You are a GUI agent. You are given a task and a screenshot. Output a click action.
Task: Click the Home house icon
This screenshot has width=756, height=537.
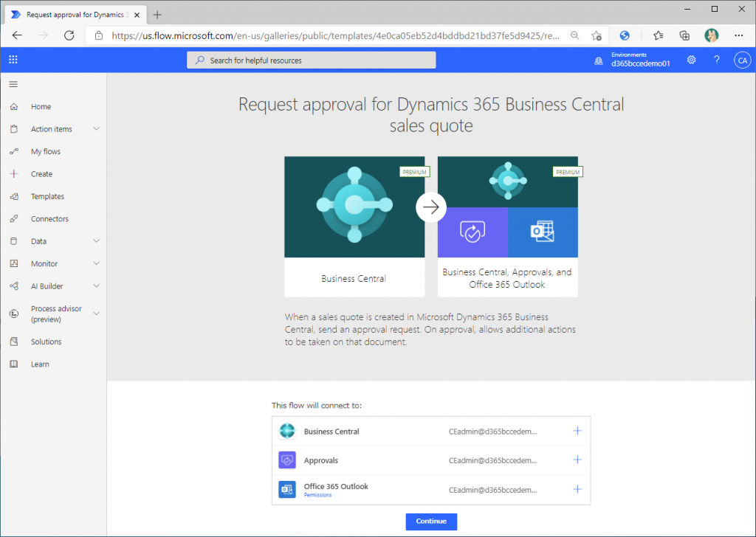(x=14, y=106)
